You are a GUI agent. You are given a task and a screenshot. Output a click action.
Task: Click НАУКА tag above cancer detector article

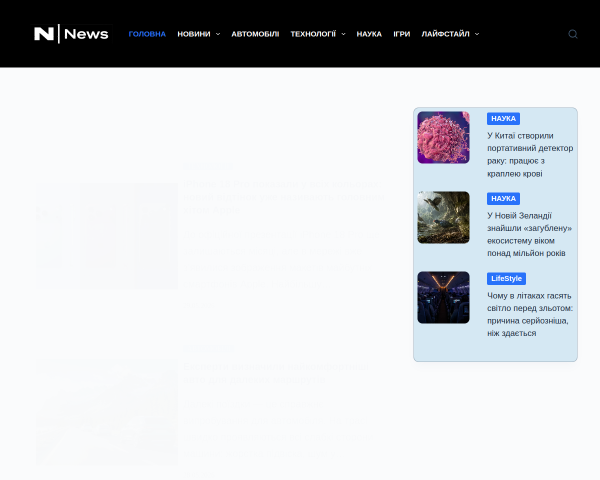coord(503,119)
